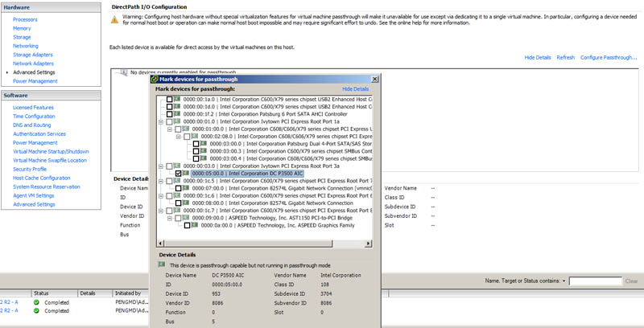Click green Completed checkmark in first task row
The image size is (644, 328).
click(x=36, y=302)
